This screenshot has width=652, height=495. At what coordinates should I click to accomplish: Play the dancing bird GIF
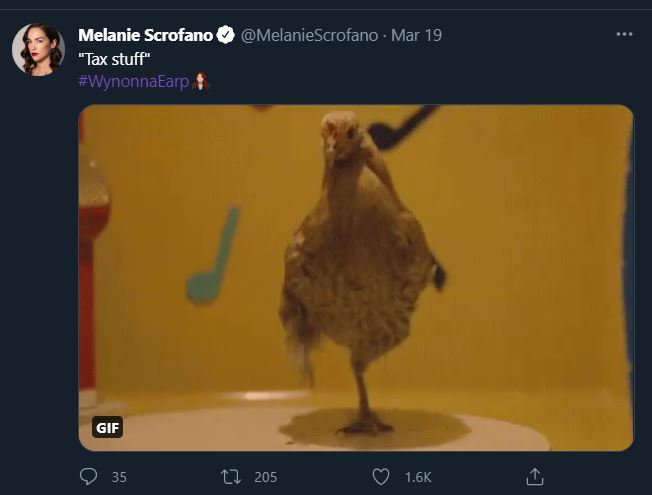point(355,278)
